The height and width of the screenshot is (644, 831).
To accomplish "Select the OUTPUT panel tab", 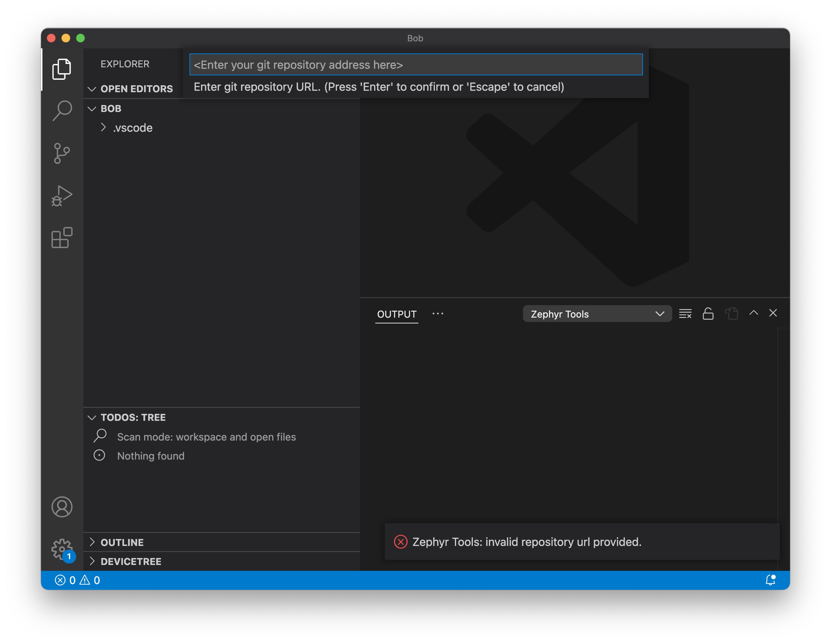I will point(396,314).
